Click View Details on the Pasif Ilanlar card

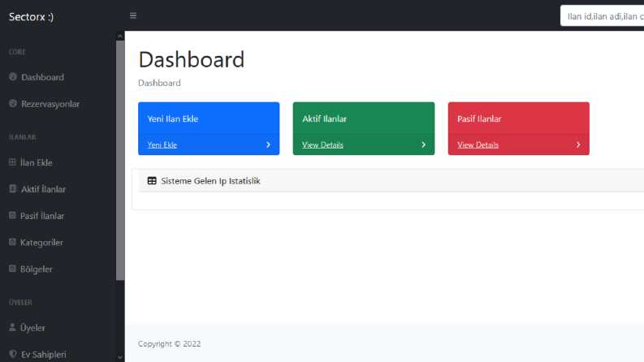click(478, 145)
